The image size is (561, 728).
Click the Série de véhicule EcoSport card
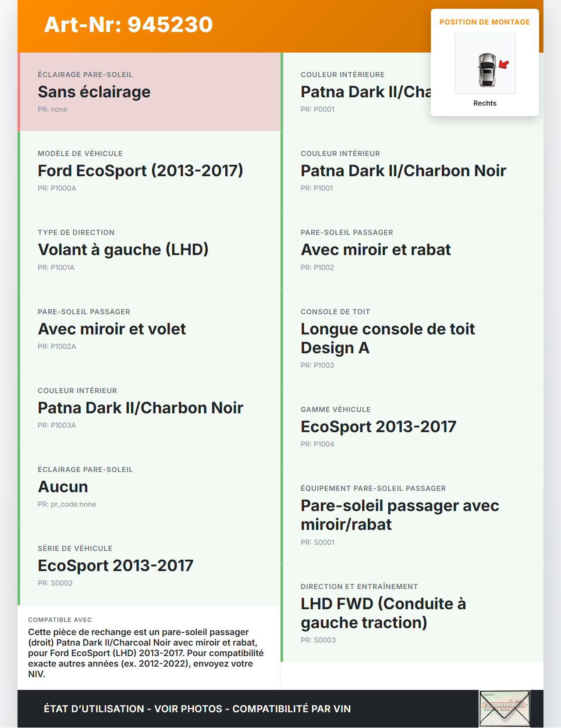point(149,565)
